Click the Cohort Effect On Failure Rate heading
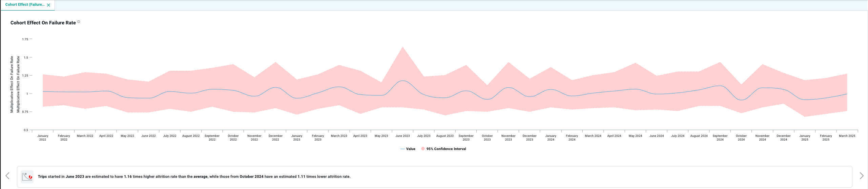 click(x=43, y=23)
